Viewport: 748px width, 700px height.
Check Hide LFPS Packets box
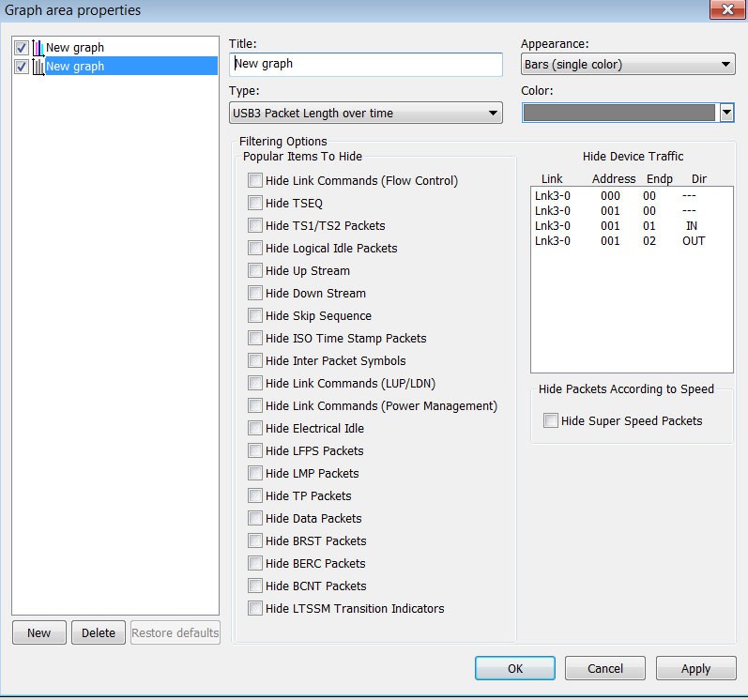click(254, 450)
